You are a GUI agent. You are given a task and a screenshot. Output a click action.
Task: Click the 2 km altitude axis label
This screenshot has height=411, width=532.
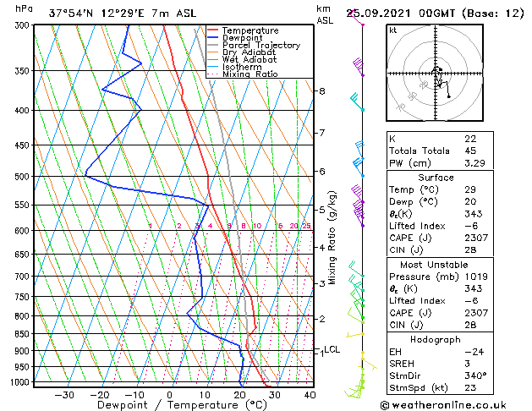(x=322, y=319)
